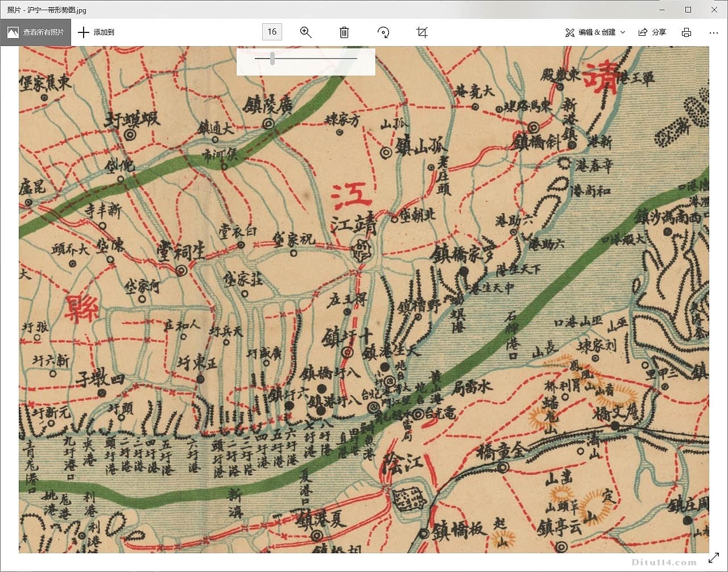This screenshot has width=728, height=572.
Task: Rotate the image using rotate icon
Action: (x=383, y=32)
